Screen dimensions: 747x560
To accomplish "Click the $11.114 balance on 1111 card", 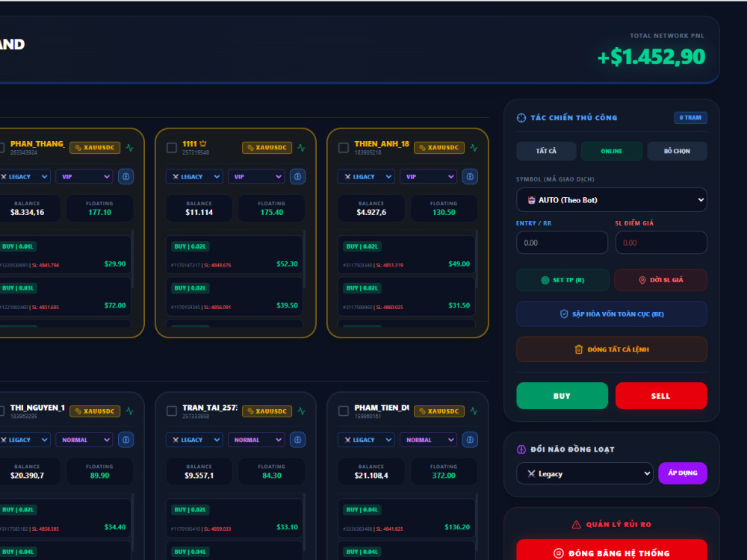I will tap(199, 212).
